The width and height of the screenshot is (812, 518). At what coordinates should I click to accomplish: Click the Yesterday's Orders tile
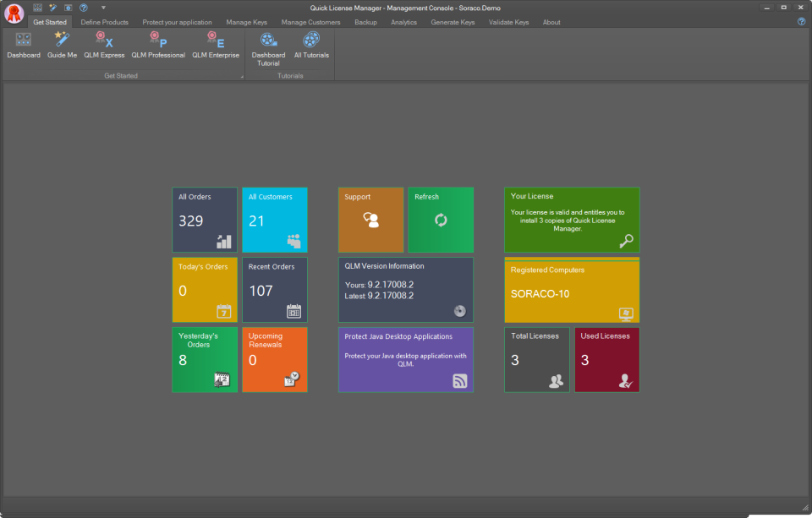point(205,360)
